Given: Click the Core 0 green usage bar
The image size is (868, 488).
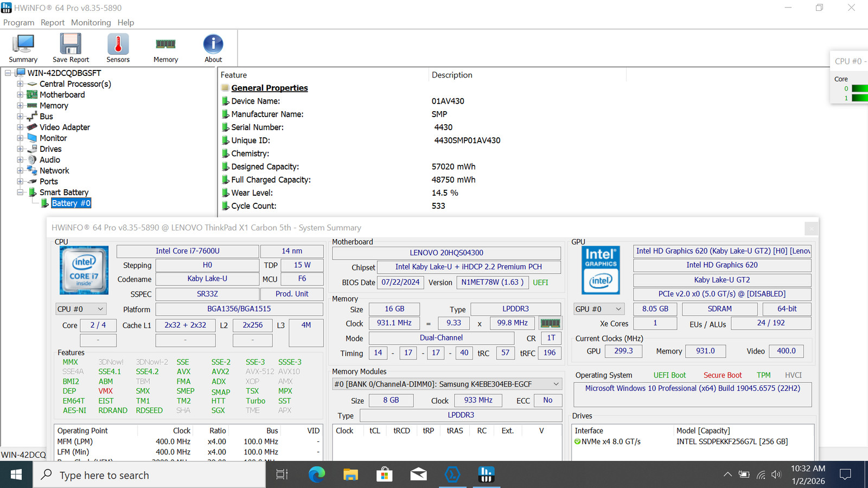Looking at the screenshot, I should coord(860,88).
